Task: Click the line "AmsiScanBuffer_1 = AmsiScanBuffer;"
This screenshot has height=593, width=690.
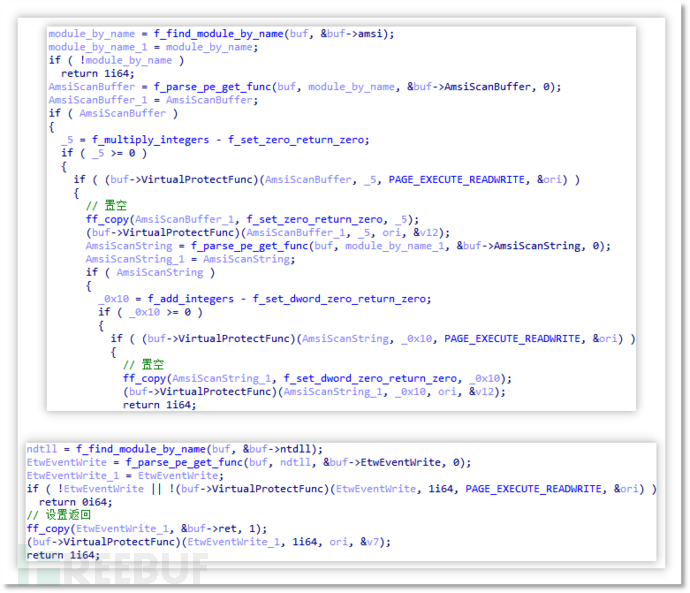Action: tap(153, 100)
